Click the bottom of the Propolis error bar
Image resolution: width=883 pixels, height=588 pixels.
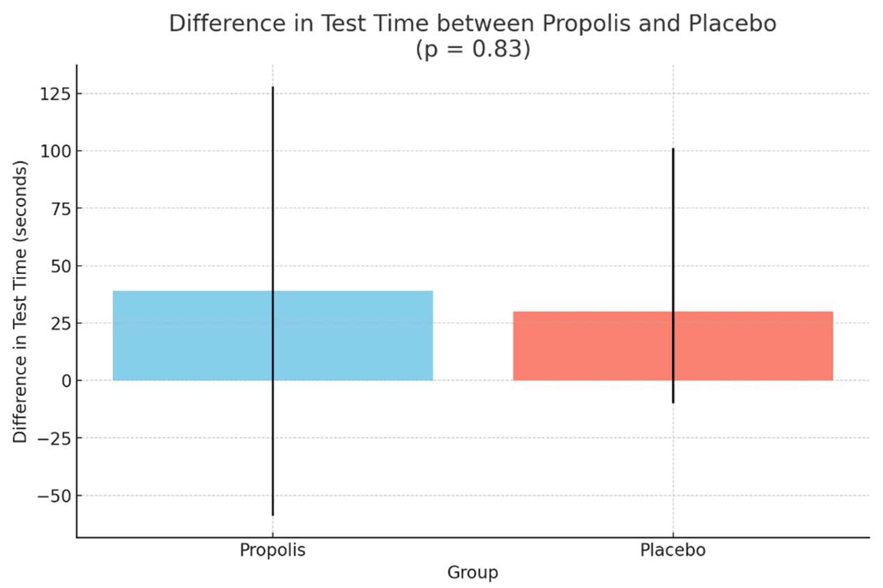[273, 514]
